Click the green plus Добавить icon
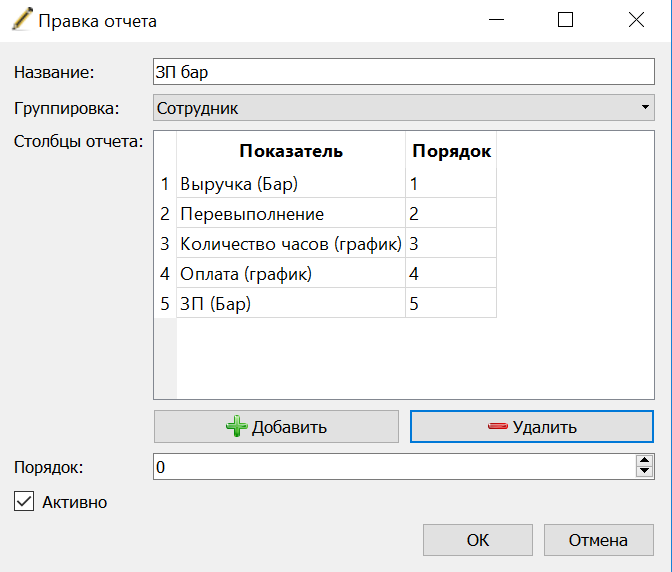Screen dimensions: 672x572 point(237,426)
